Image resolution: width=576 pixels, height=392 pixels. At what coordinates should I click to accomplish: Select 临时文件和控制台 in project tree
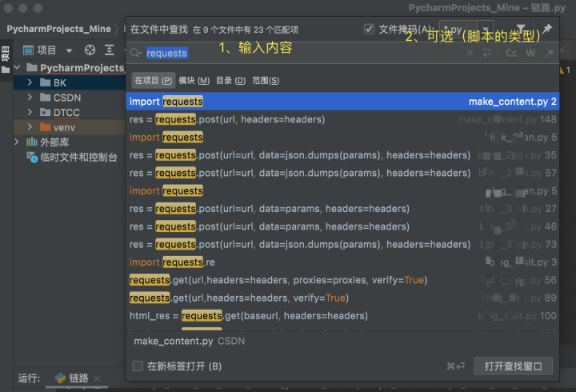tap(72, 158)
